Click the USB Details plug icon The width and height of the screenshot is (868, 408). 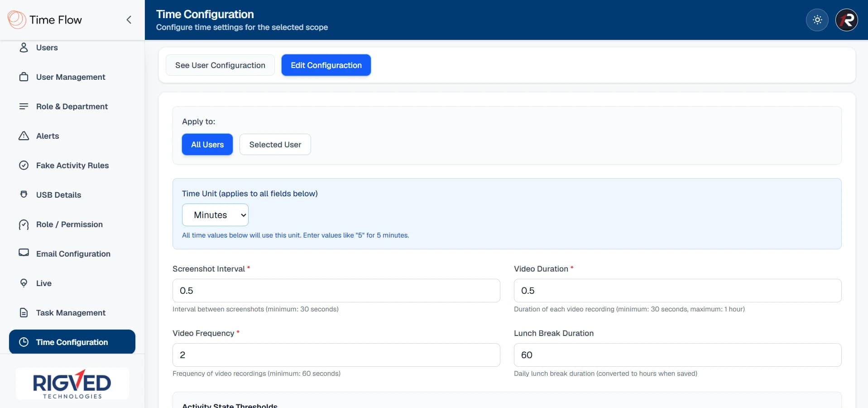24,194
